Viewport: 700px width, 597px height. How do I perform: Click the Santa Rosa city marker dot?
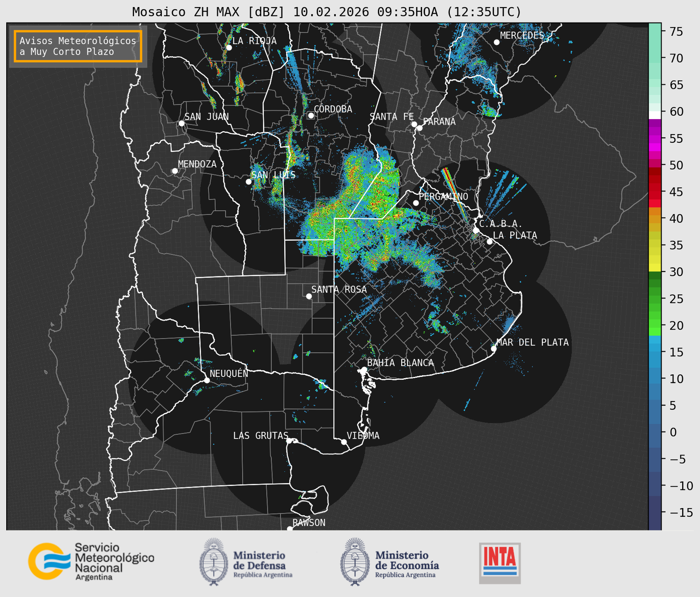click(x=309, y=296)
